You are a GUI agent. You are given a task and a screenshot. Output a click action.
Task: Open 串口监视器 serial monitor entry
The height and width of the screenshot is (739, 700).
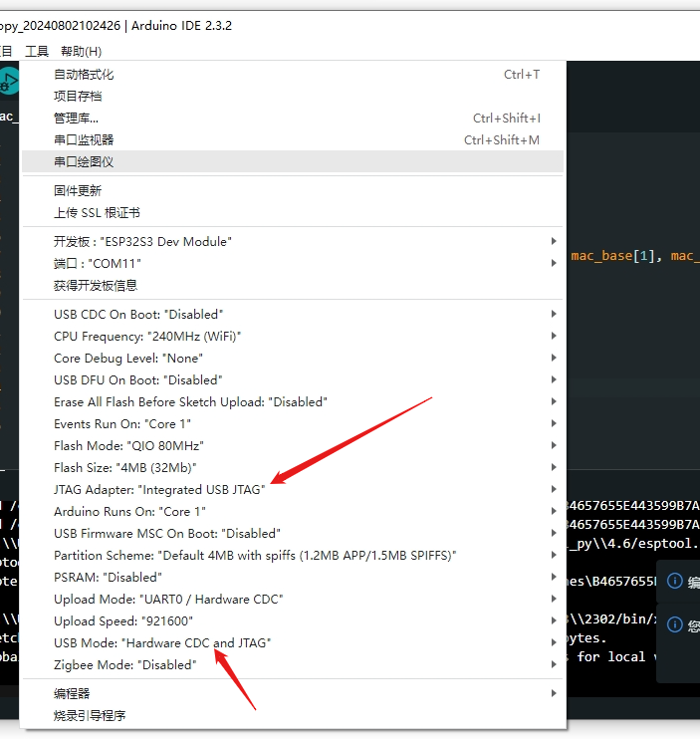(293, 140)
